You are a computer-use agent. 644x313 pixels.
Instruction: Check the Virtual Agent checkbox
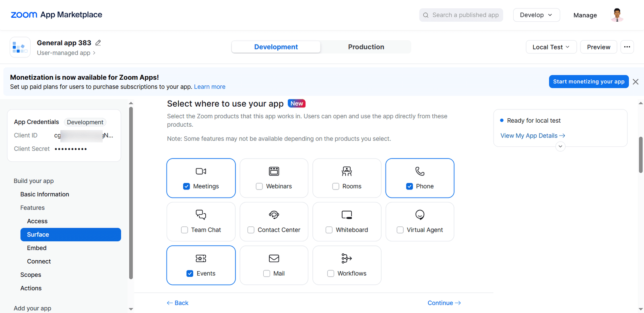tap(400, 230)
